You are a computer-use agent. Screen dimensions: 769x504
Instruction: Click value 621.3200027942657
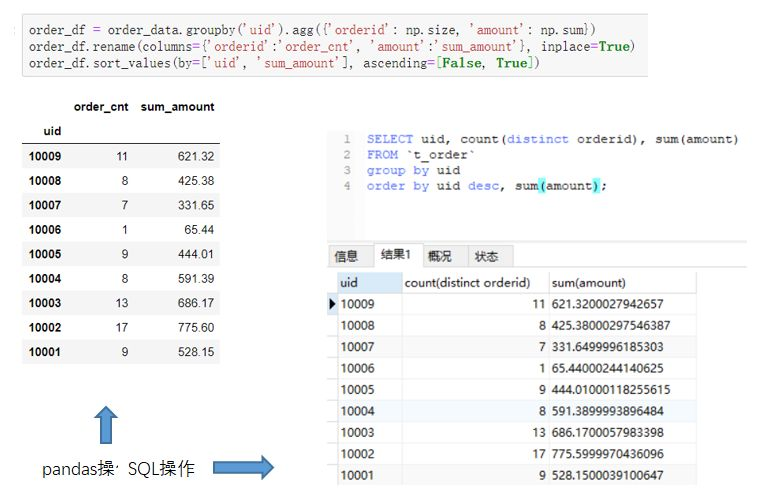(607, 304)
